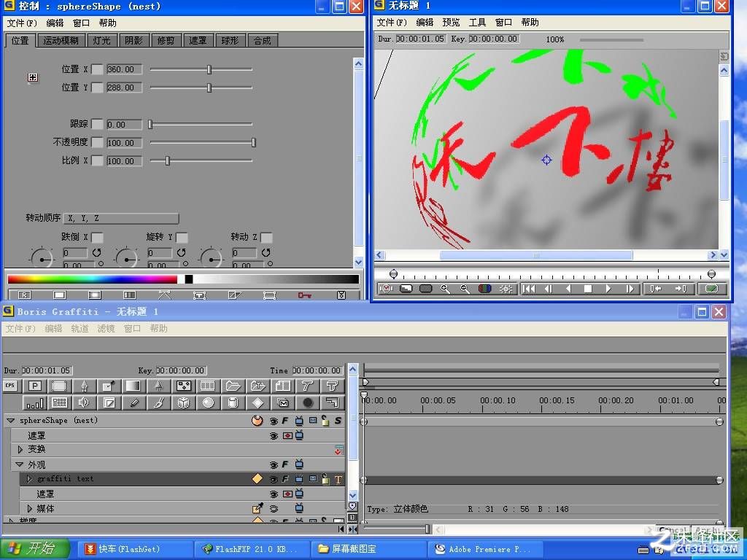Image resolution: width=747 pixels, height=560 pixels.
Task: Click the 比例 X slider track
Action: pos(201,161)
